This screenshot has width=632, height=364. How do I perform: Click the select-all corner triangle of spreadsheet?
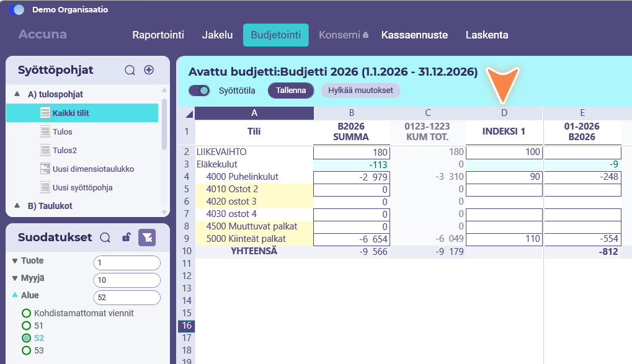tap(189, 115)
